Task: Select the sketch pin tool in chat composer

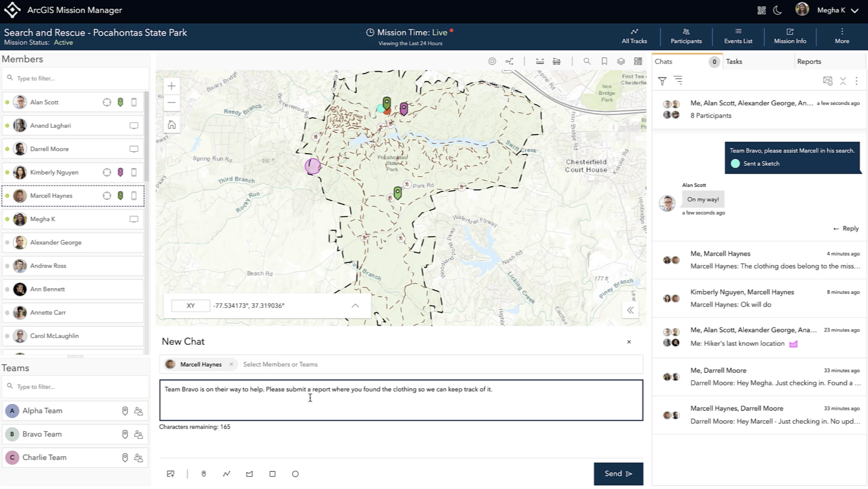Action: click(203, 474)
